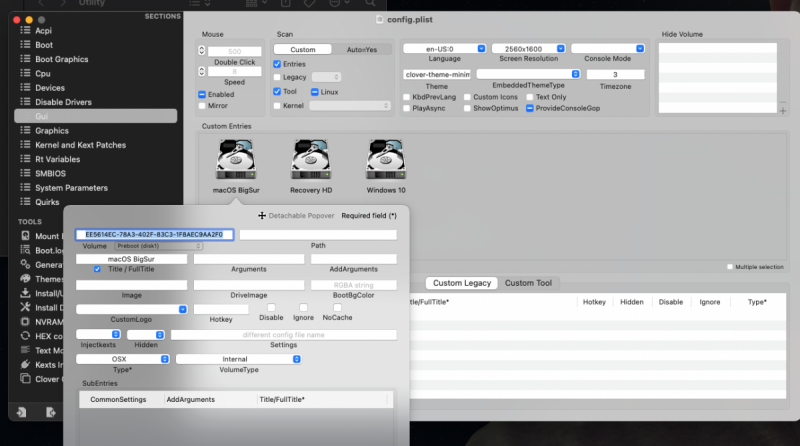This screenshot has width=800, height=446.
Task: Check the NoCache option in popover
Action: (337, 307)
